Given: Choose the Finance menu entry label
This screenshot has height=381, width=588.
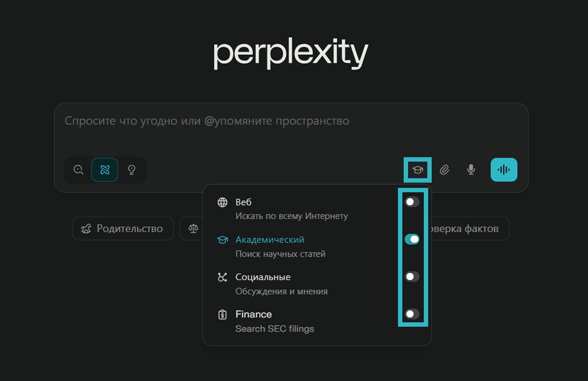Looking at the screenshot, I should point(254,314).
